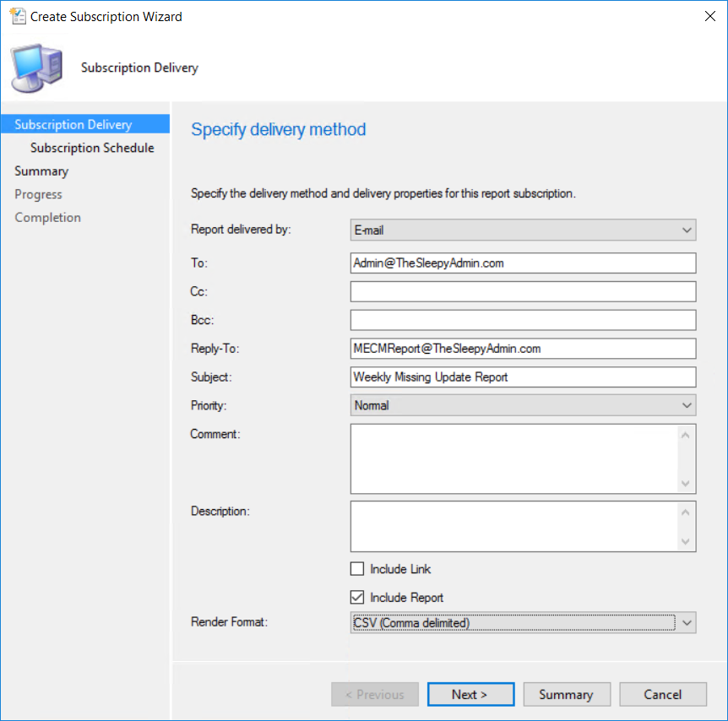Click the To email address field

523,263
